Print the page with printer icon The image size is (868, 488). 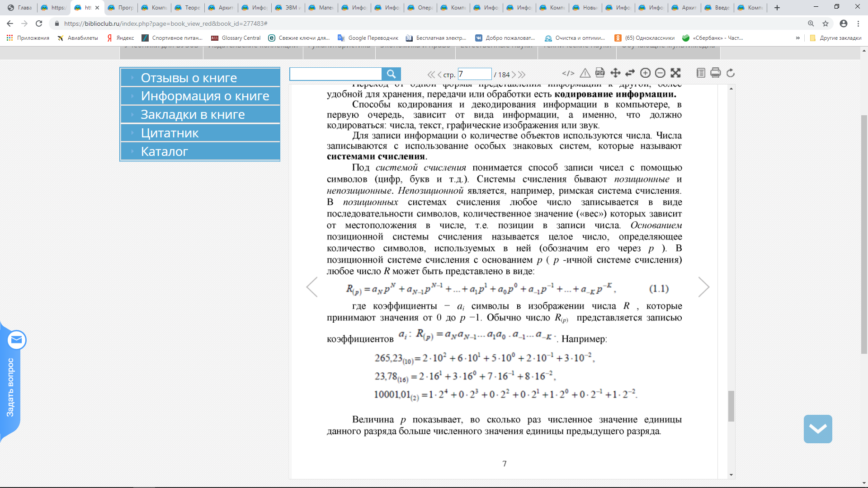(715, 73)
